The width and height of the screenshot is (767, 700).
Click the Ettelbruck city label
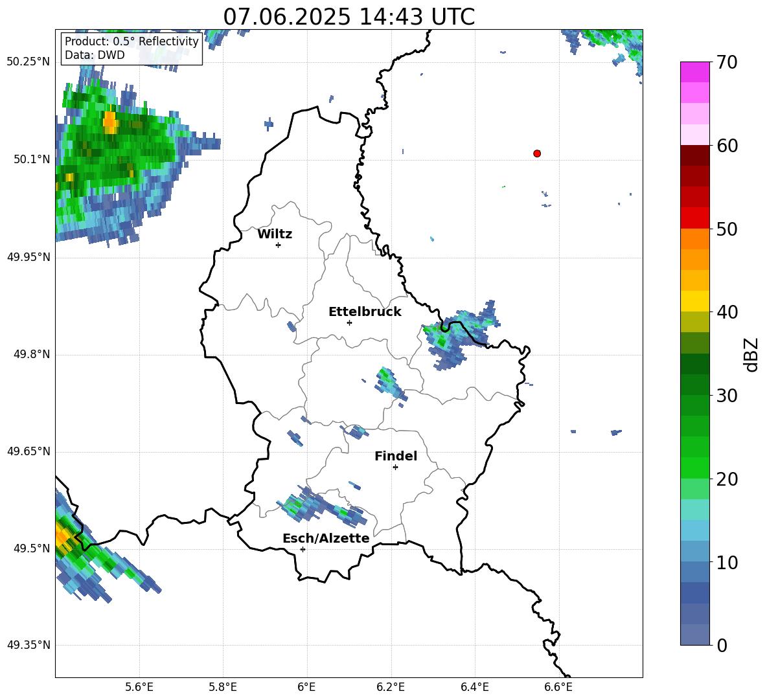pyautogui.click(x=365, y=312)
